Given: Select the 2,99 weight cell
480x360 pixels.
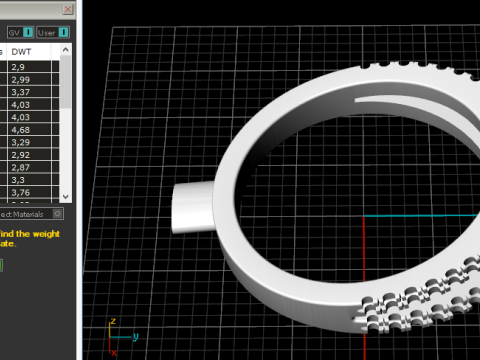Looking at the screenshot, I should (29, 80).
